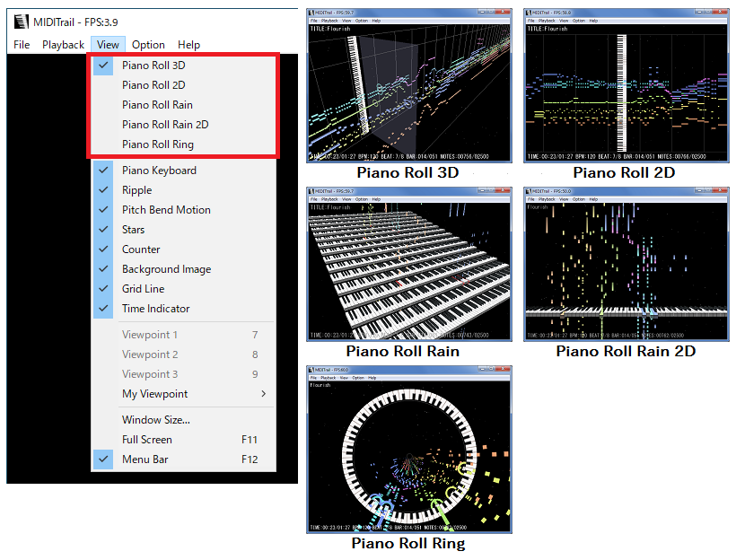Disable Background Image option
Screen dimensions: 736x560
tap(184, 269)
